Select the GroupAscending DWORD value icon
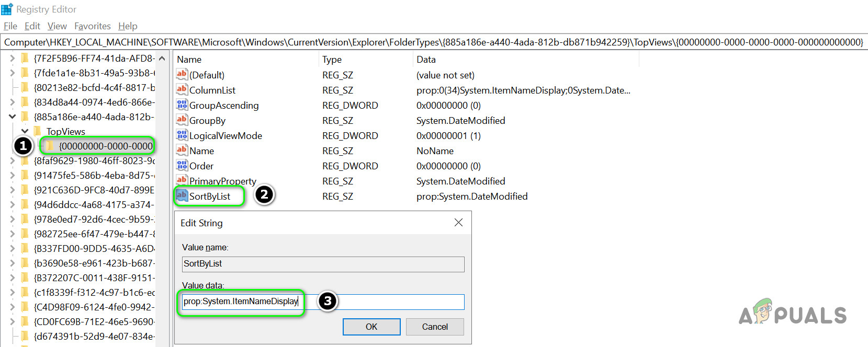Viewport: 868px width, 347px height. [x=182, y=105]
